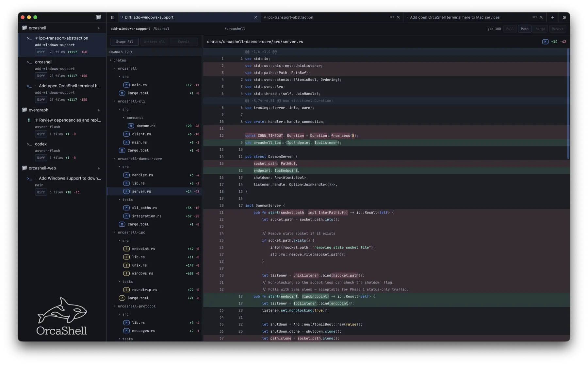588x365 pixels.
Task: Toggle the sidebar panel icon beside the tabs
Action: (x=112, y=17)
